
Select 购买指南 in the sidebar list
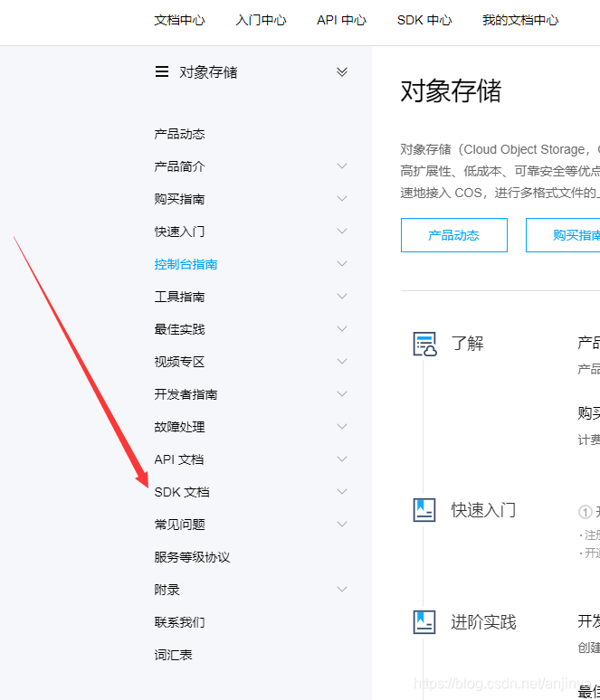point(179,199)
